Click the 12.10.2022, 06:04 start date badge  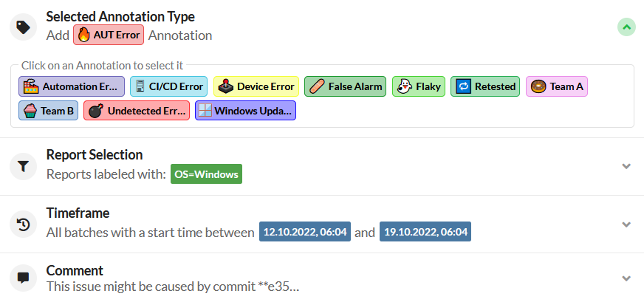click(x=304, y=232)
